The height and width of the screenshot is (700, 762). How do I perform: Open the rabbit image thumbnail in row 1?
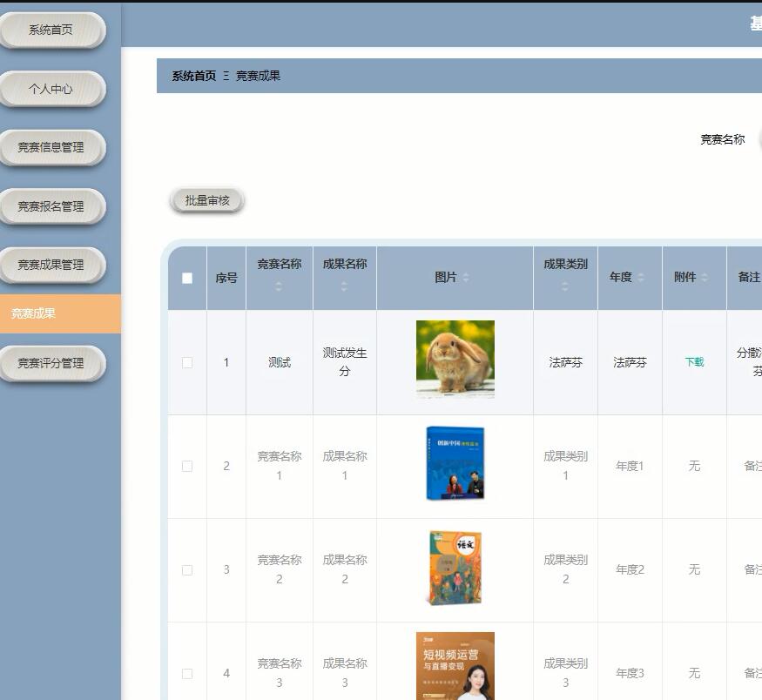[455, 360]
